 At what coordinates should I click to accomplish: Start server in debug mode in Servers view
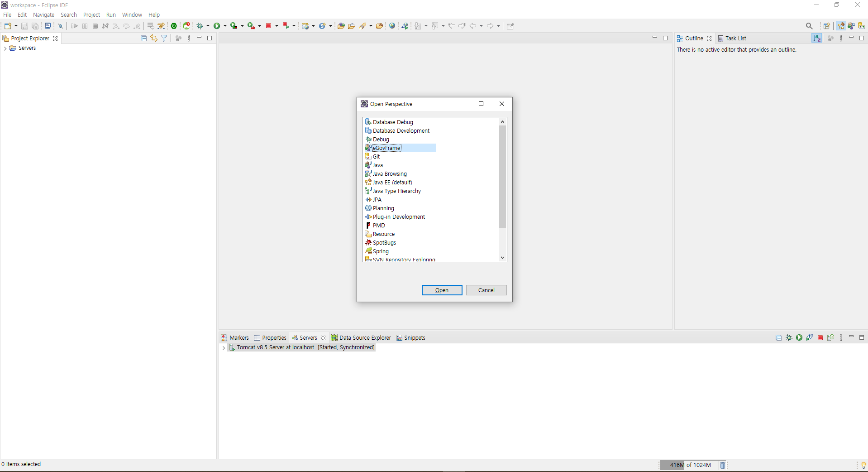(789, 337)
